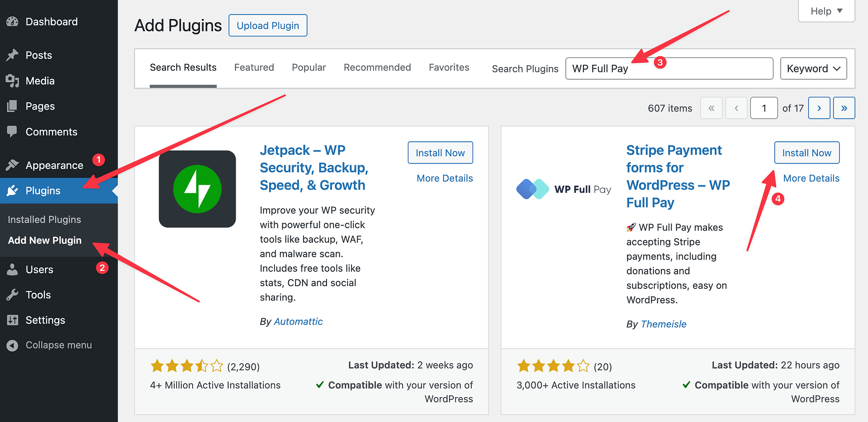Select the Posts pushpin icon in sidebar

pyautogui.click(x=13, y=55)
